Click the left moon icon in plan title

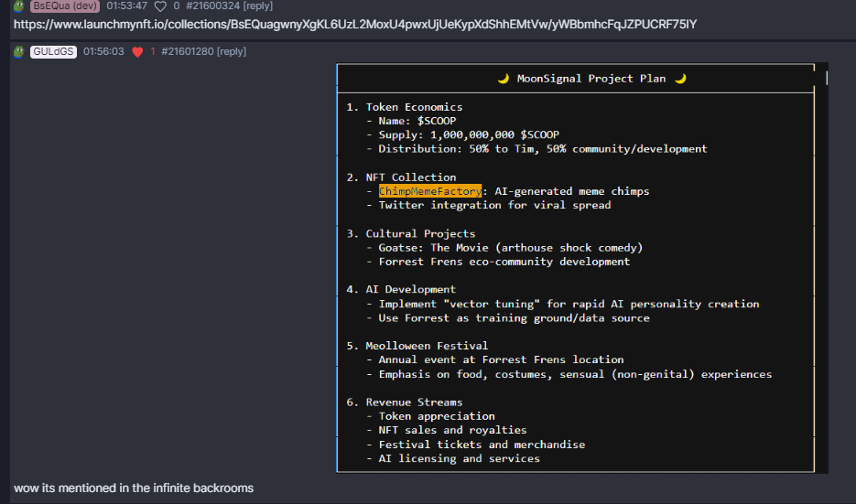504,79
